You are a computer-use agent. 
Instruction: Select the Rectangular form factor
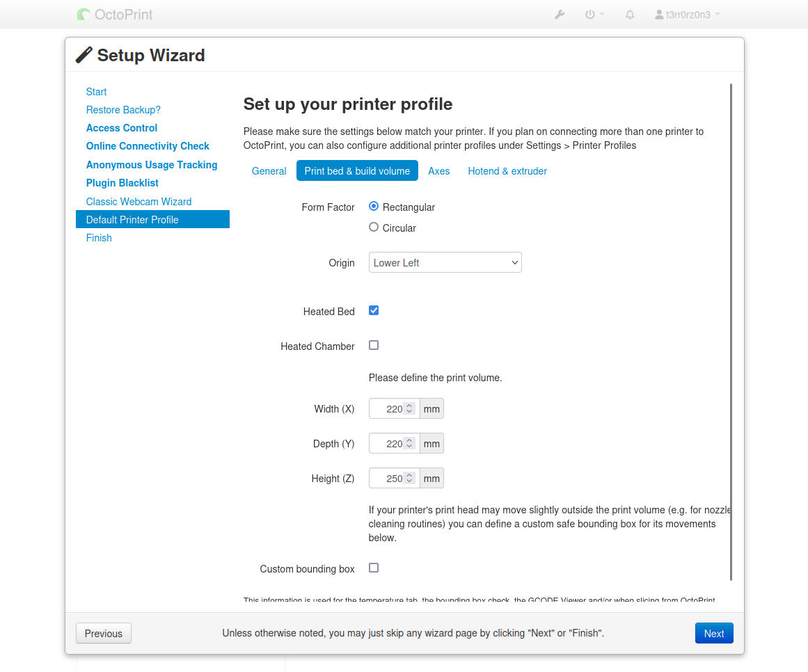374,207
